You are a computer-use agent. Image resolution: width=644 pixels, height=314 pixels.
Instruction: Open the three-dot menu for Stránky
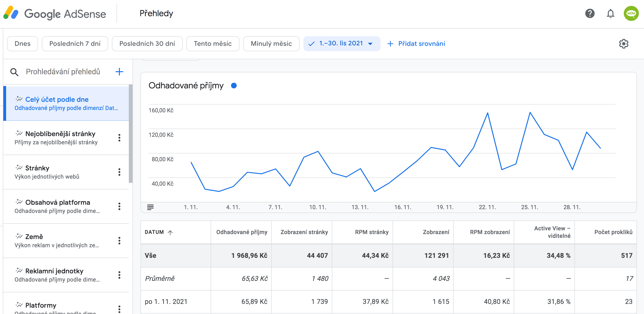point(119,172)
